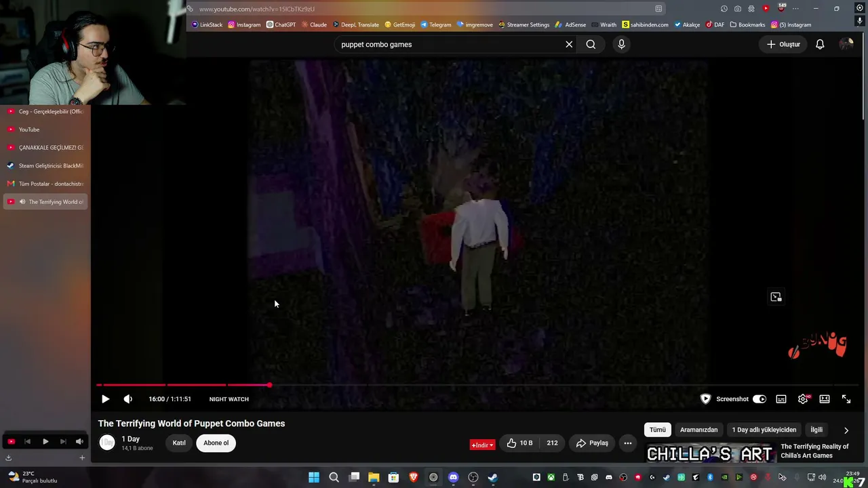Subscribe with the Abone ol button

(216, 443)
